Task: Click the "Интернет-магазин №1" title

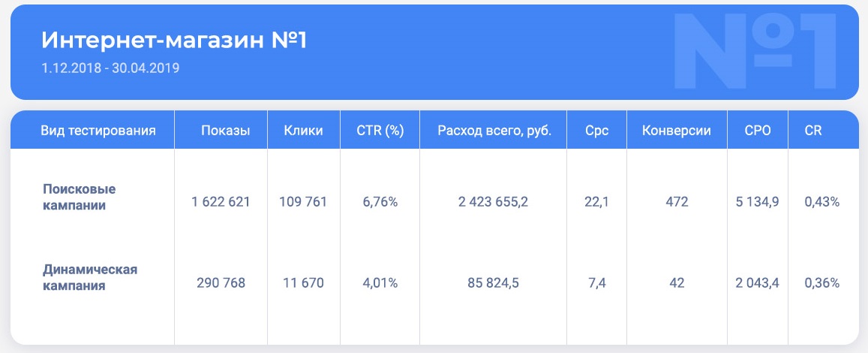Action: 174,41
